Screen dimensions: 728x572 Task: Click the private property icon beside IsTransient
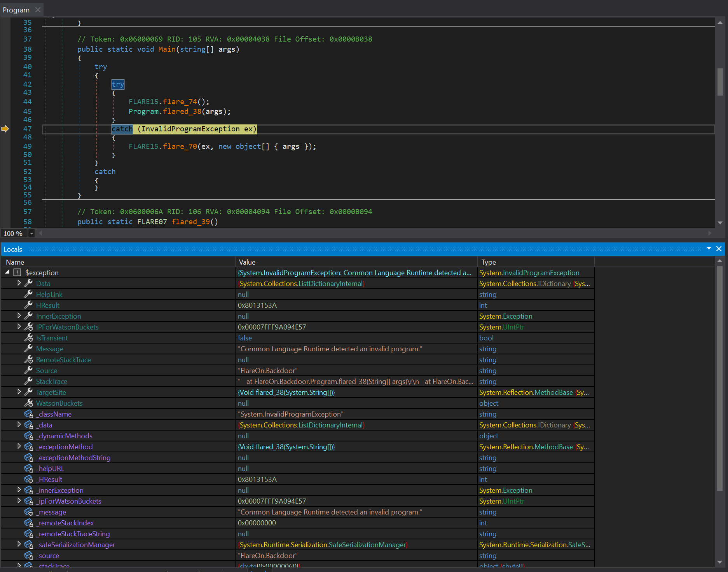(28, 338)
